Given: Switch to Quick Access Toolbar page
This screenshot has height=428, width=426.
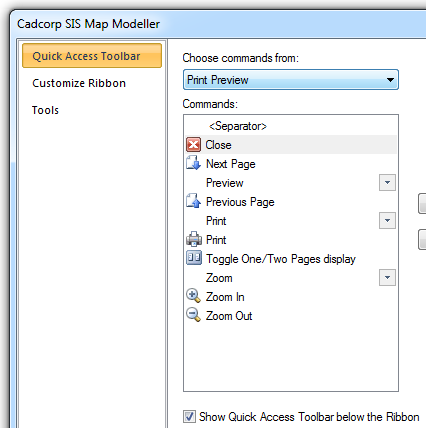Looking at the screenshot, I should pos(92,56).
